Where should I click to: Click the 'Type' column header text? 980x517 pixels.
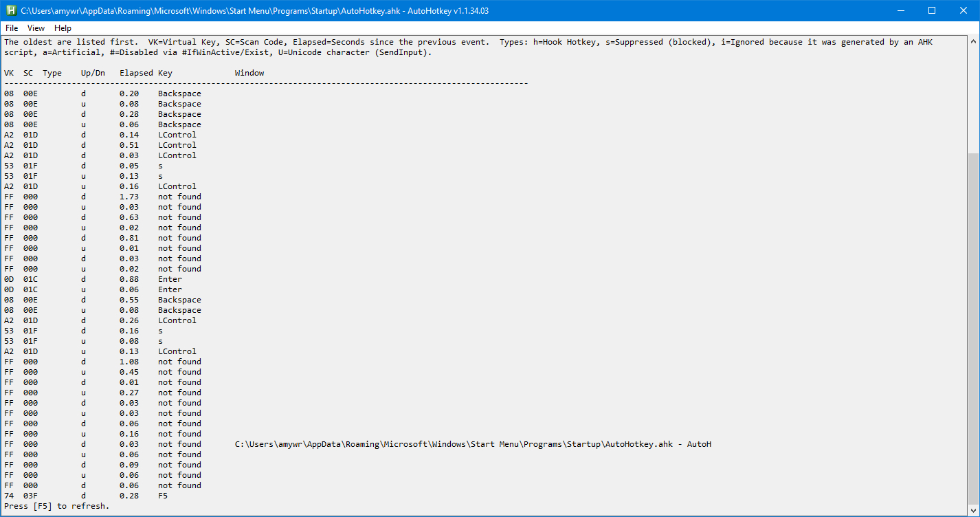coord(52,73)
